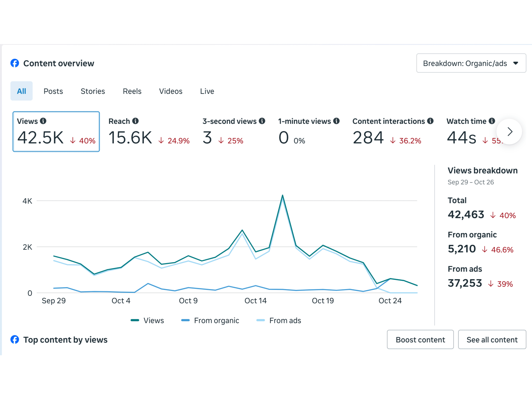532x399 pixels.
Task: Select the Content interactions 284 metric
Action: pos(393,132)
